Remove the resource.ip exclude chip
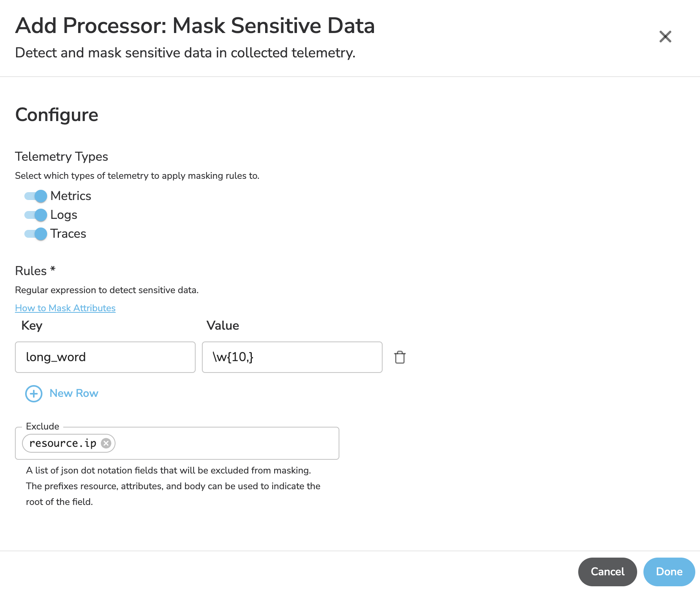Viewport: 700px width, 591px height. (x=106, y=443)
